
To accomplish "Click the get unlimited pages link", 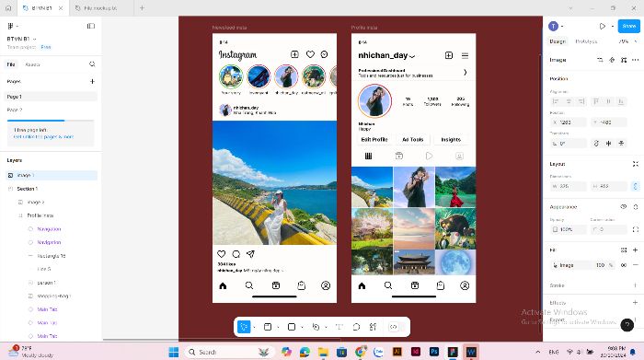I will click(x=43, y=137).
